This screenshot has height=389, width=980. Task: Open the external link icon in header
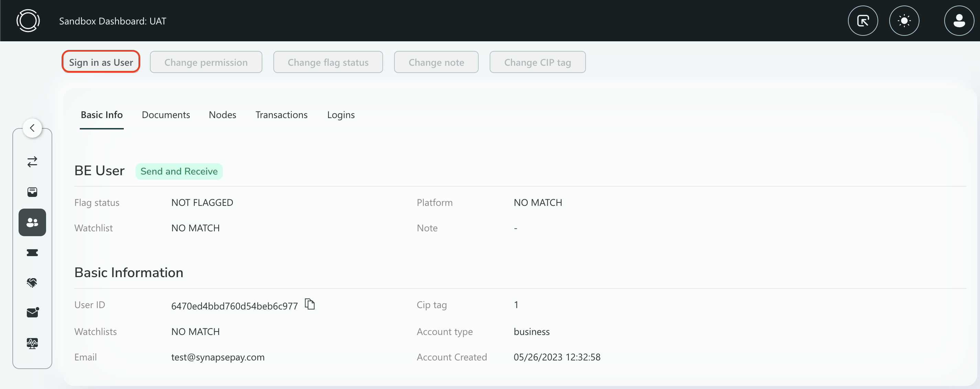863,21
